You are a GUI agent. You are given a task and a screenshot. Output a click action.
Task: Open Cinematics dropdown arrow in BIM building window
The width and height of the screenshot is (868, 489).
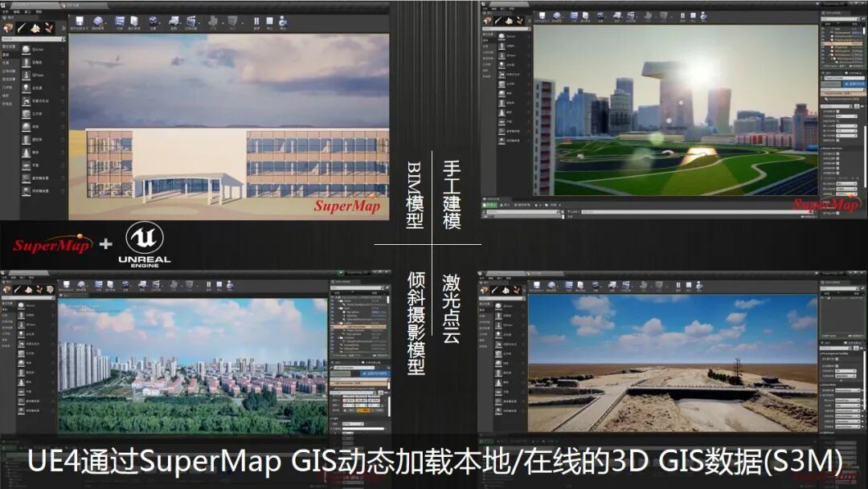199,23
